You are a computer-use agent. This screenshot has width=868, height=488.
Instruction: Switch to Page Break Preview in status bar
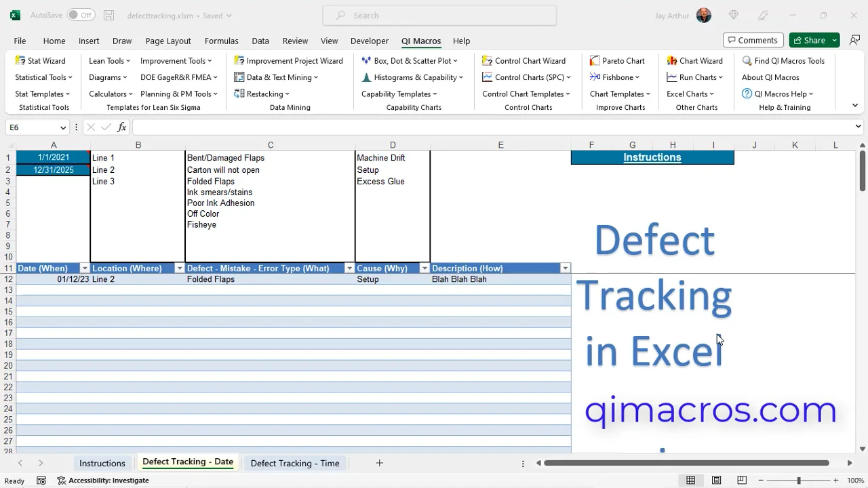[x=742, y=481]
